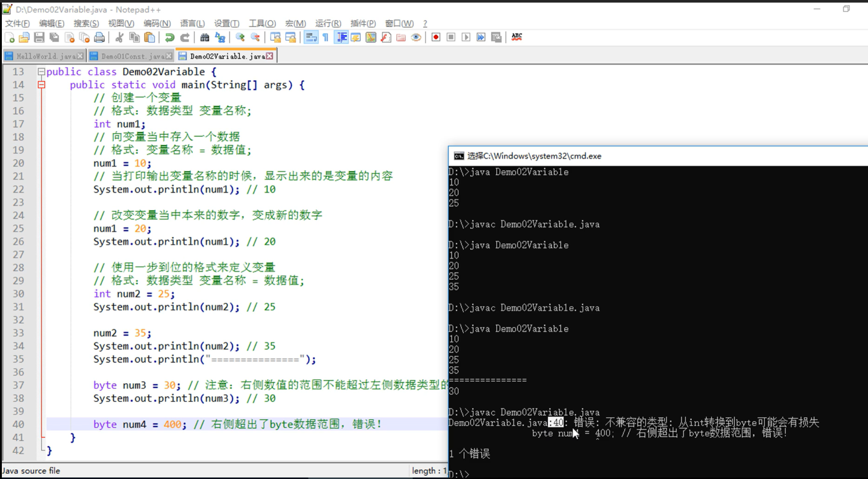Collapse the class fold marker on line 13

pyautogui.click(x=41, y=72)
